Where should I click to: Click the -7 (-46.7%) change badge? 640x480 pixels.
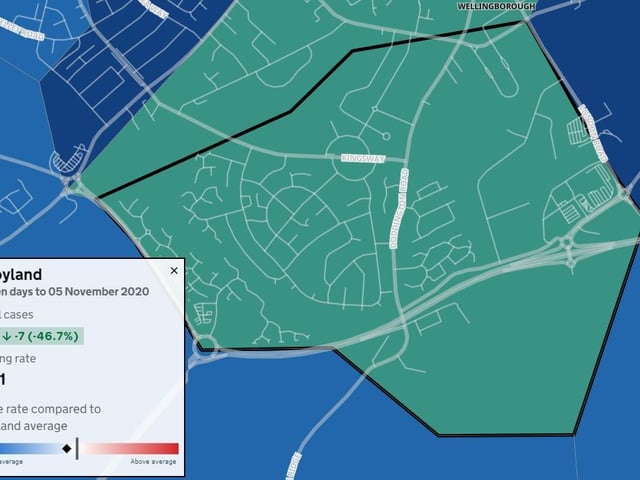(41, 336)
